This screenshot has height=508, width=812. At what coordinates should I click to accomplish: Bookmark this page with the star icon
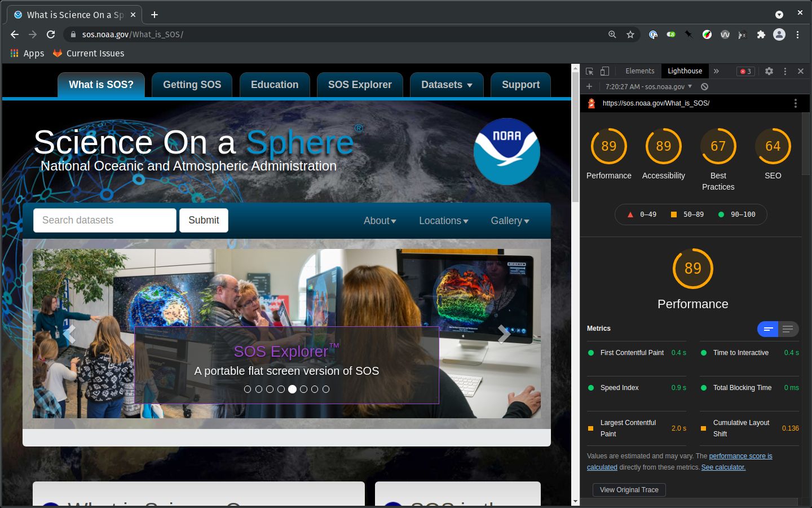(x=630, y=34)
